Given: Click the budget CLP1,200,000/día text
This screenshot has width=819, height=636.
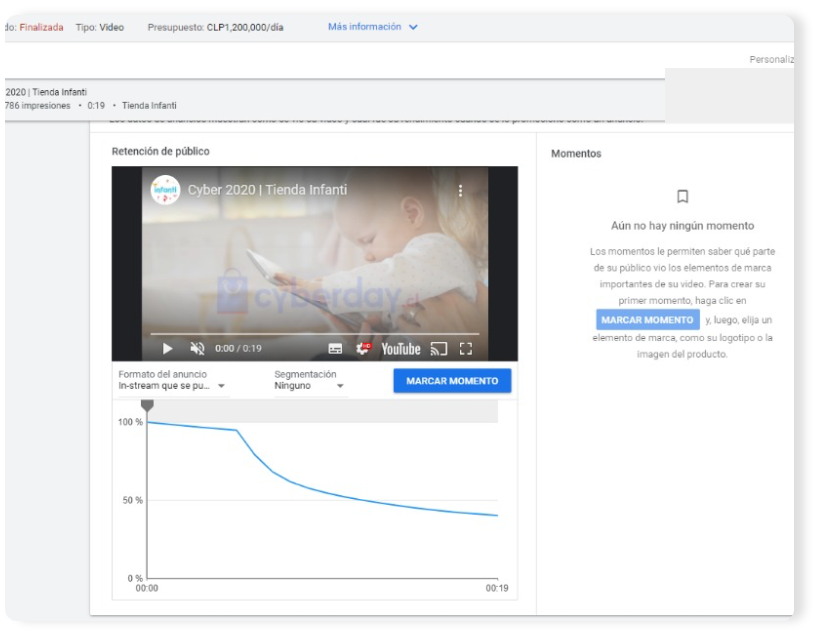Looking at the screenshot, I should 245,27.
